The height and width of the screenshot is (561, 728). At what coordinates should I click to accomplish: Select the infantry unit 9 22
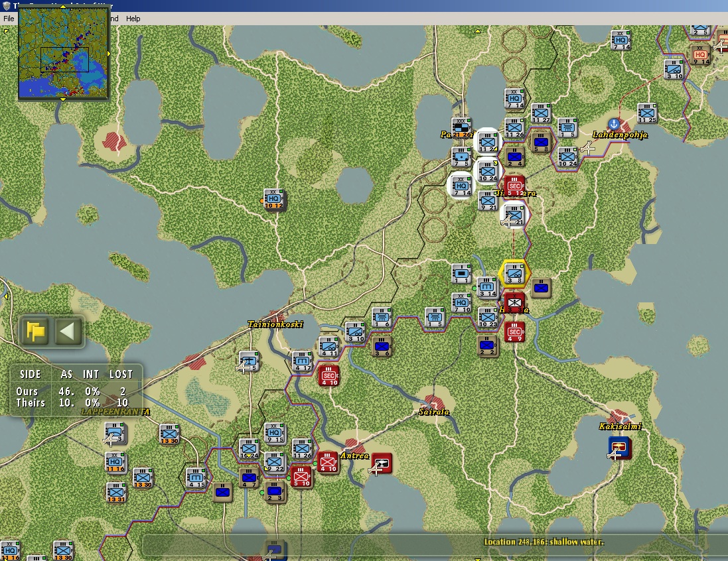[274, 463]
